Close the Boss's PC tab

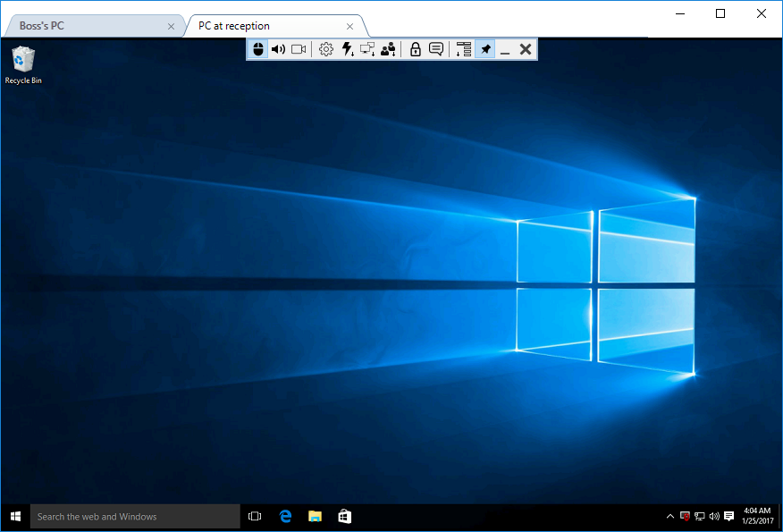172,26
